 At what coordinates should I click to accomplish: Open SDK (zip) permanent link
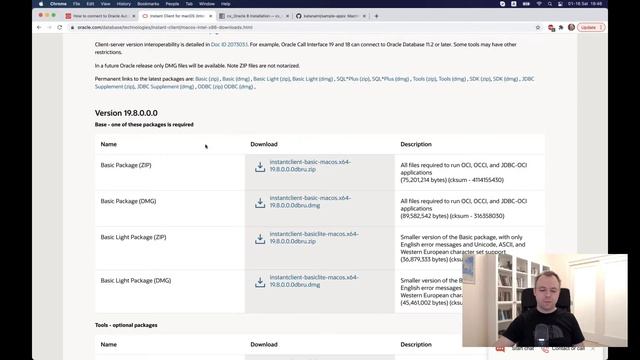point(480,79)
